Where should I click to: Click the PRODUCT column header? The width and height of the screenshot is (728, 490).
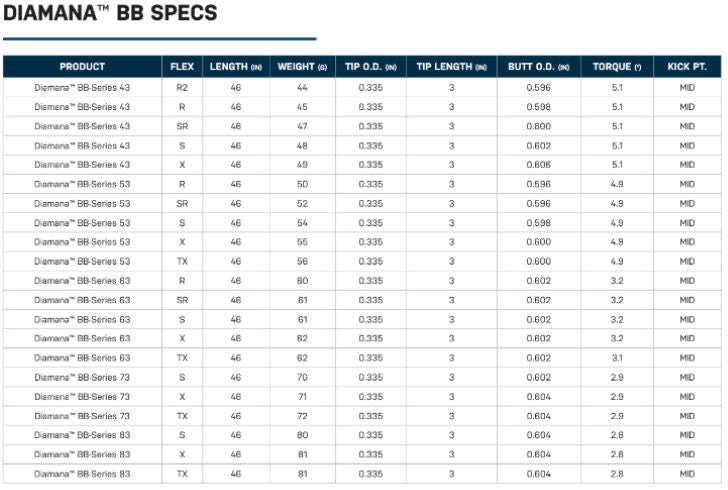82,67
